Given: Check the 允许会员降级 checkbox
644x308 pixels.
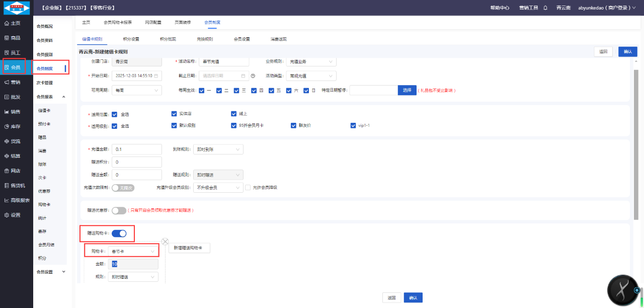Looking at the screenshot, I should point(248,188).
